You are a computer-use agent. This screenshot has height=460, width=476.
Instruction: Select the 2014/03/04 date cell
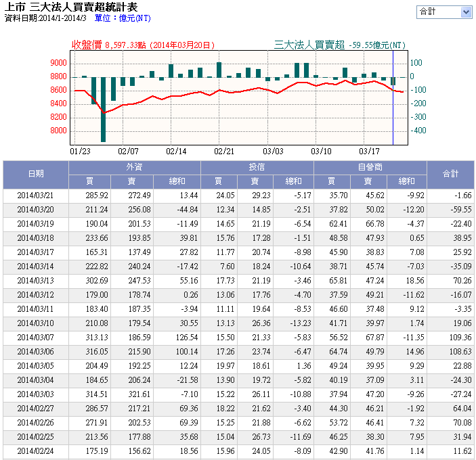tap(35, 380)
